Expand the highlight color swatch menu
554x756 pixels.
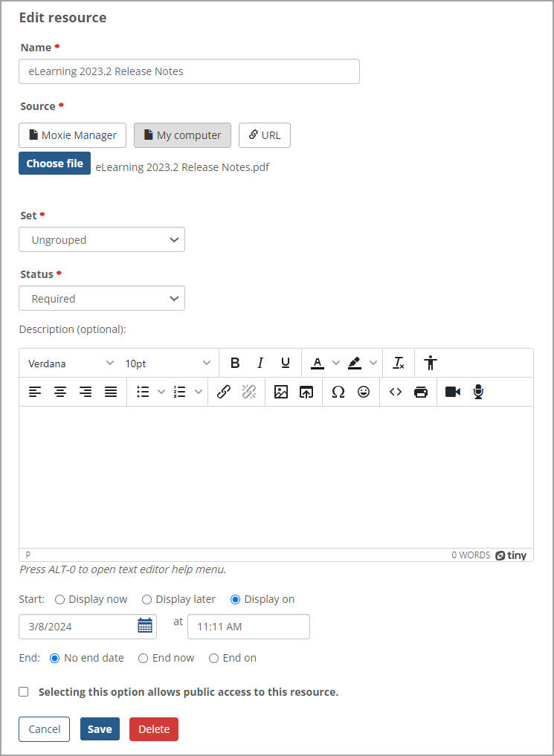tap(373, 363)
